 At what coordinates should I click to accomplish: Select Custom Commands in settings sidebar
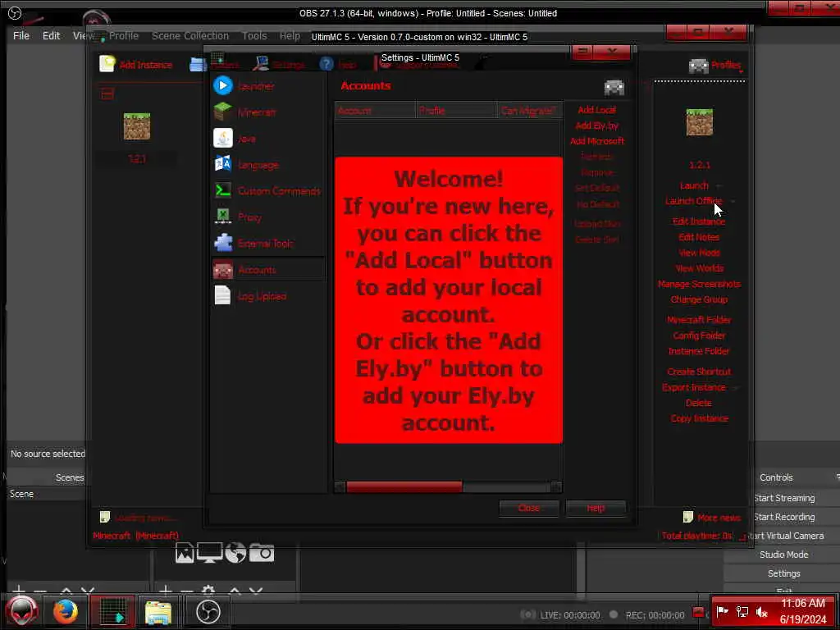(x=268, y=190)
